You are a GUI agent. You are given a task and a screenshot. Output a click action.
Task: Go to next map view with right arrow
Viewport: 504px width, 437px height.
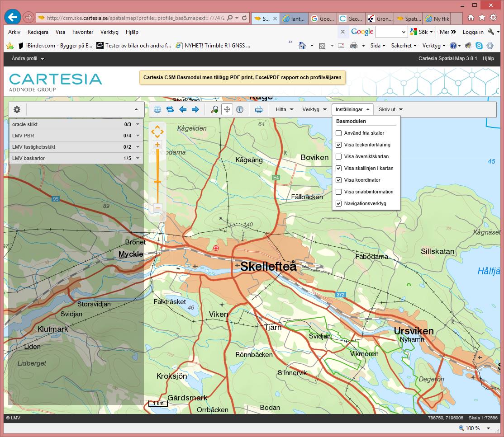pos(195,109)
